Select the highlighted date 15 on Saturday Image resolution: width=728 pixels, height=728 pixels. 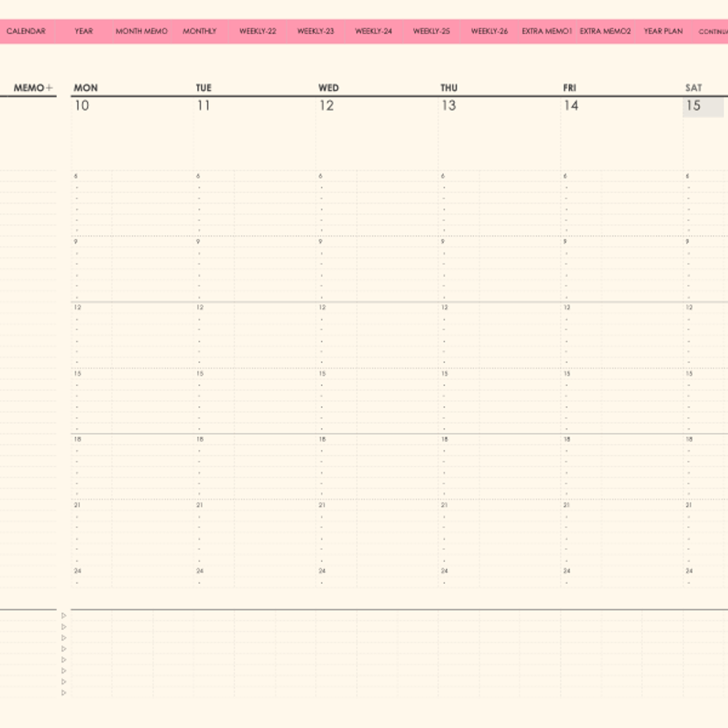click(703, 106)
